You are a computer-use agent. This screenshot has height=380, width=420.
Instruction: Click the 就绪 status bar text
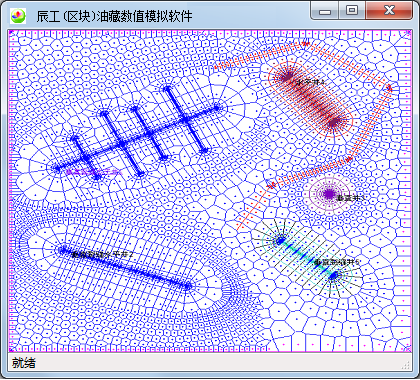24,363
